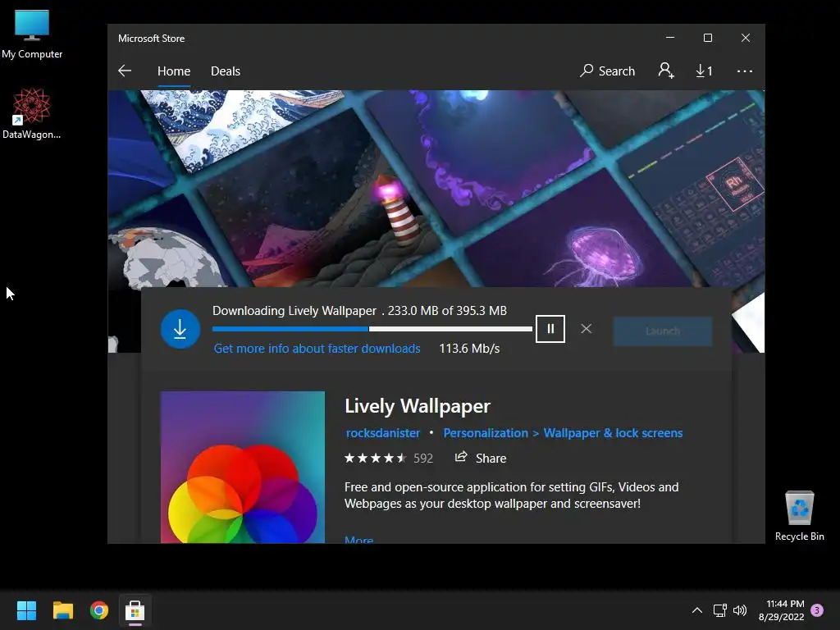Click the blue download arrow icon

[180, 329]
